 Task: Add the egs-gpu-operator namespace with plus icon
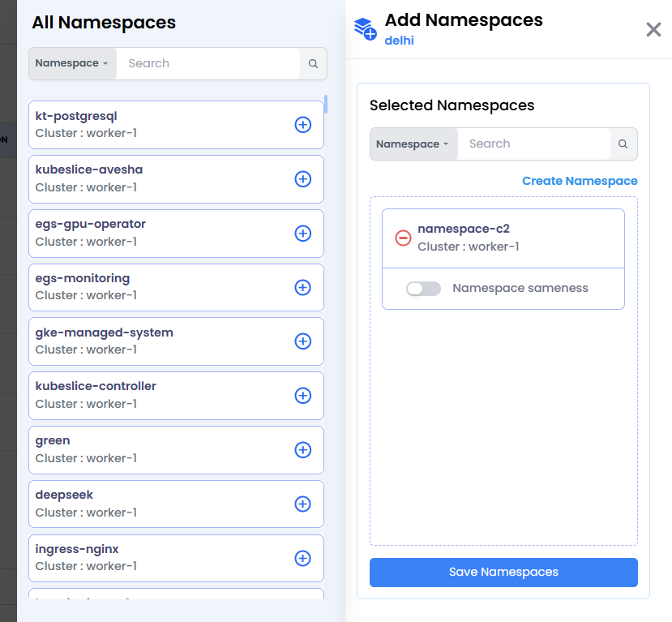pos(302,234)
